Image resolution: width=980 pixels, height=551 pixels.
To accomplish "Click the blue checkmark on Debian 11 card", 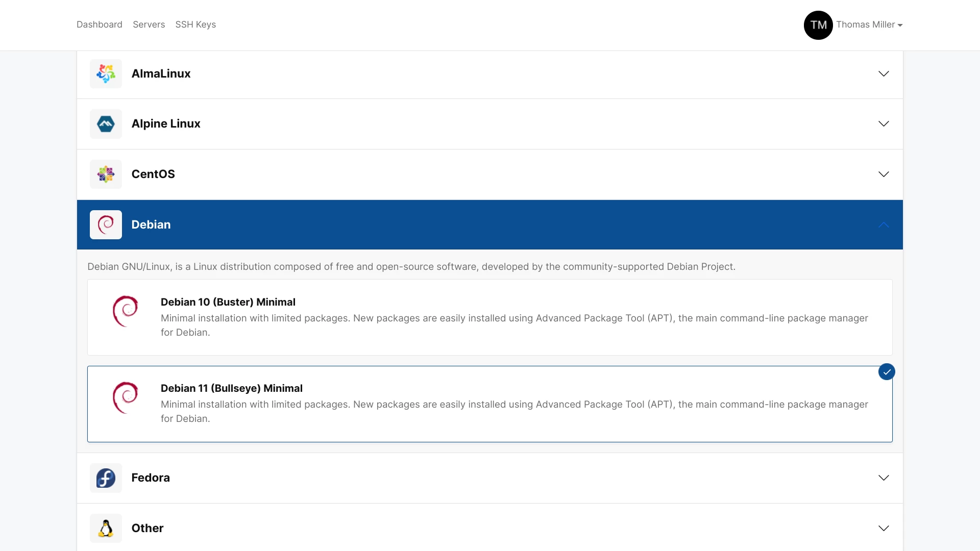I will [x=887, y=372].
